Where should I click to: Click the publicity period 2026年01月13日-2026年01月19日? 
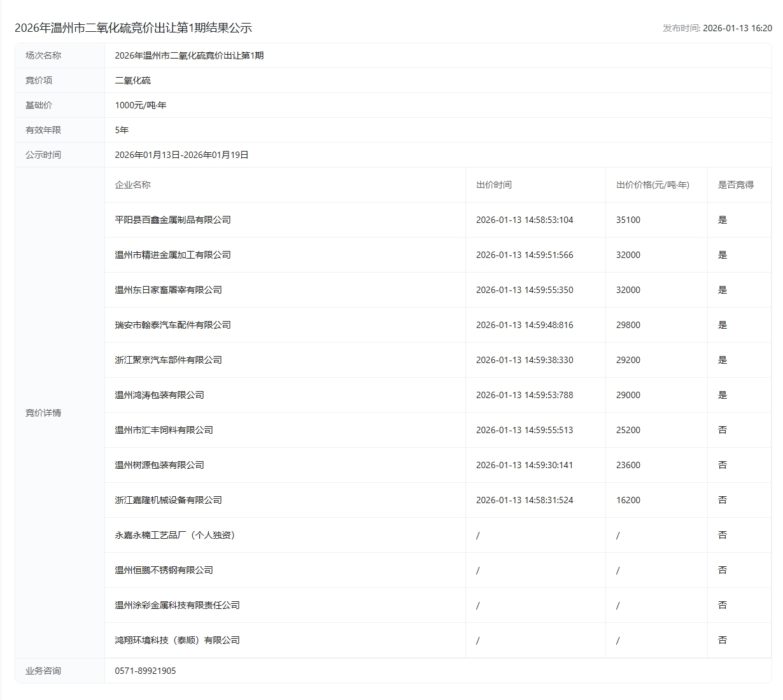[181, 155]
